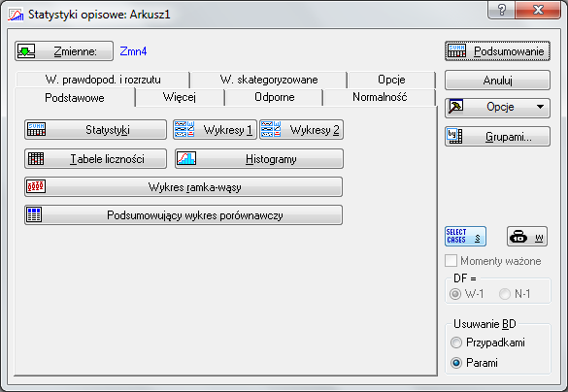Screen dimensions: 568x392
Task: Select Przypadkami missing data deletion
Action: [x=456, y=343]
